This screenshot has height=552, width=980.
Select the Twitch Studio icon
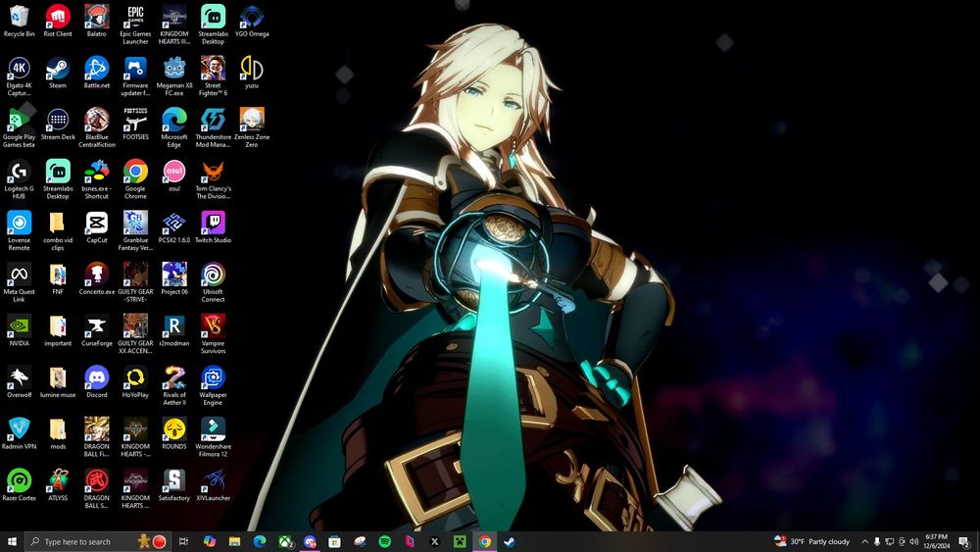[213, 226]
